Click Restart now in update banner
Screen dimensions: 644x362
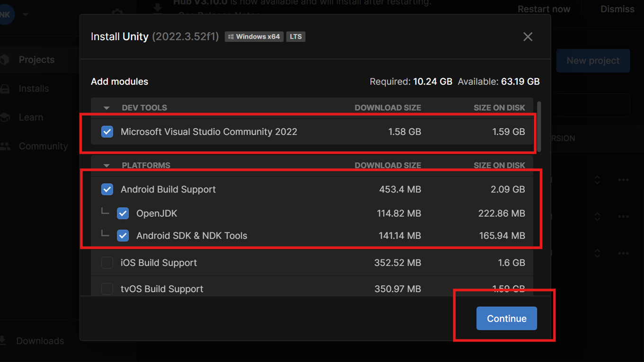tap(544, 9)
